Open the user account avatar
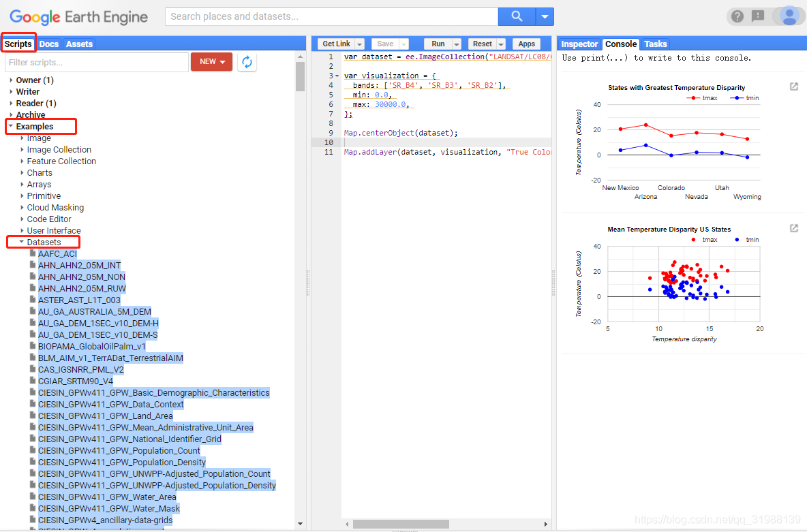This screenshot has width=807, height=532. (789, 16)
